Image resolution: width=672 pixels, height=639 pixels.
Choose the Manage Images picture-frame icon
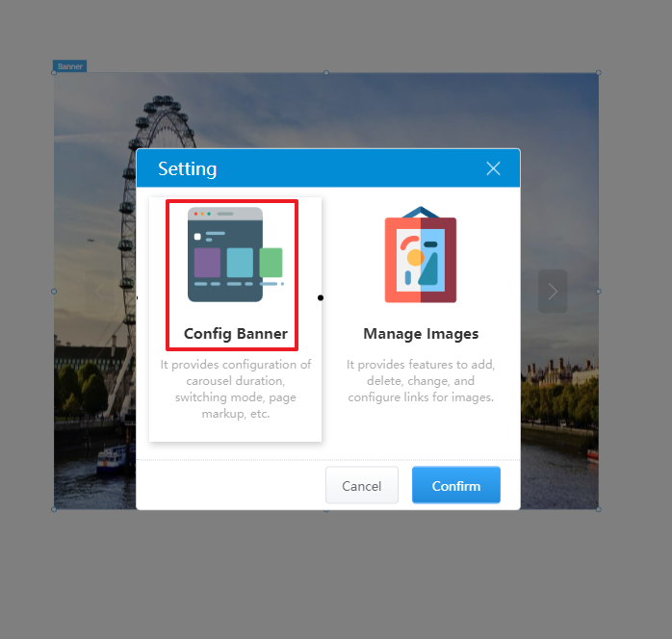coord(421,254)
